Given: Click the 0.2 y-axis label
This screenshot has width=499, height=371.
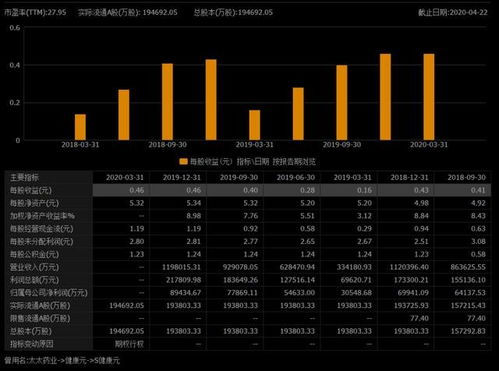Looking at the screenshot, I should click(15, 103).
